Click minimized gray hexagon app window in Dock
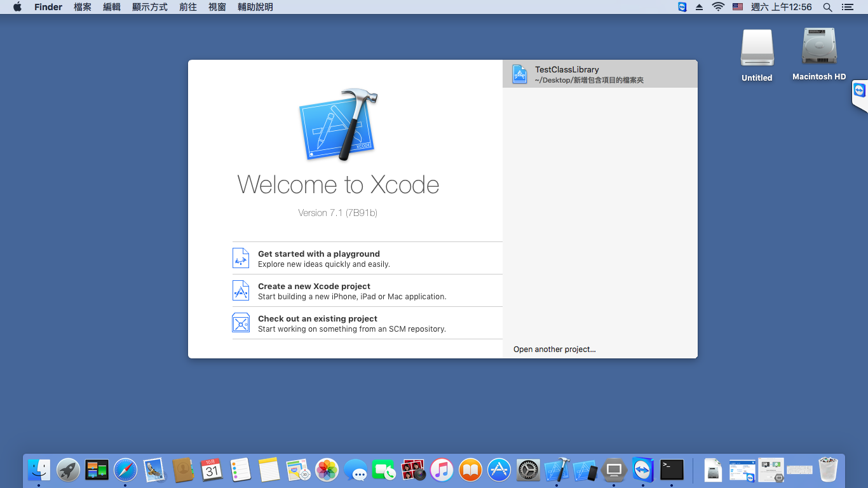 pos(771,470)
